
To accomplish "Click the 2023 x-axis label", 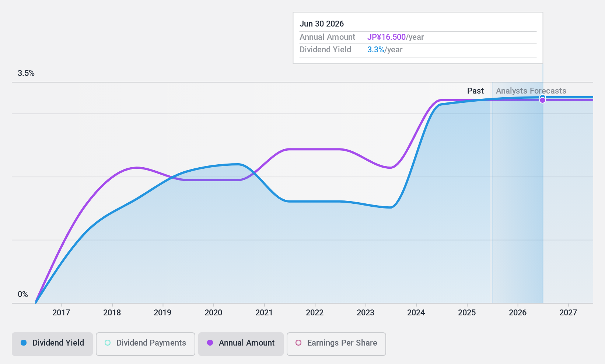I will click(x=366, y=313).
